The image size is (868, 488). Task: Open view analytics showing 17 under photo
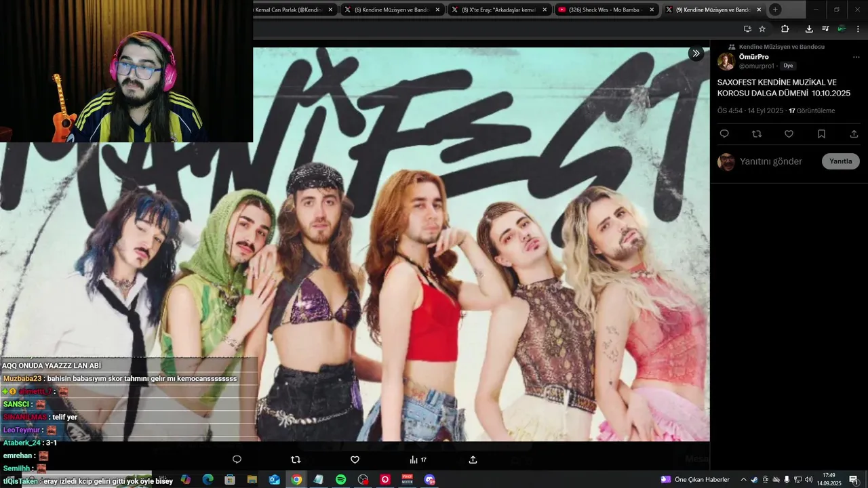(x=418, y=460)
